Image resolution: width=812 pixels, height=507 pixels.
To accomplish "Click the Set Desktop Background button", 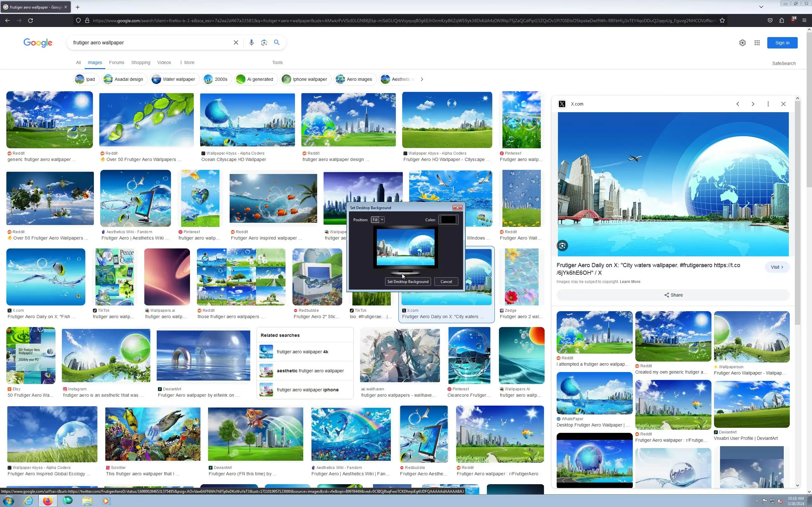I will [x=408, y=282].
